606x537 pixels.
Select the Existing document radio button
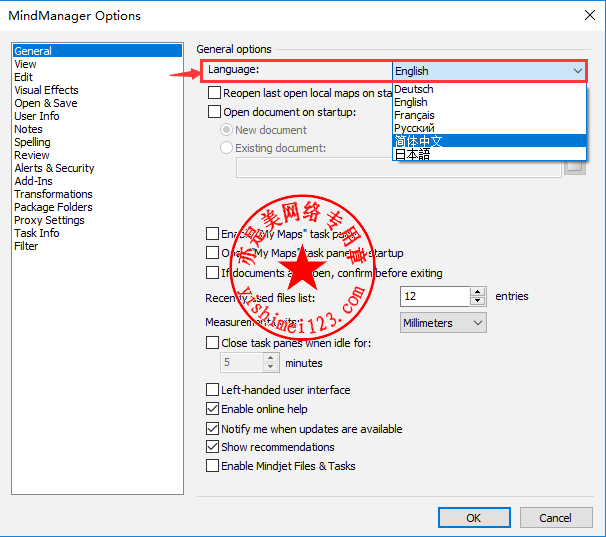coord(226,148)
